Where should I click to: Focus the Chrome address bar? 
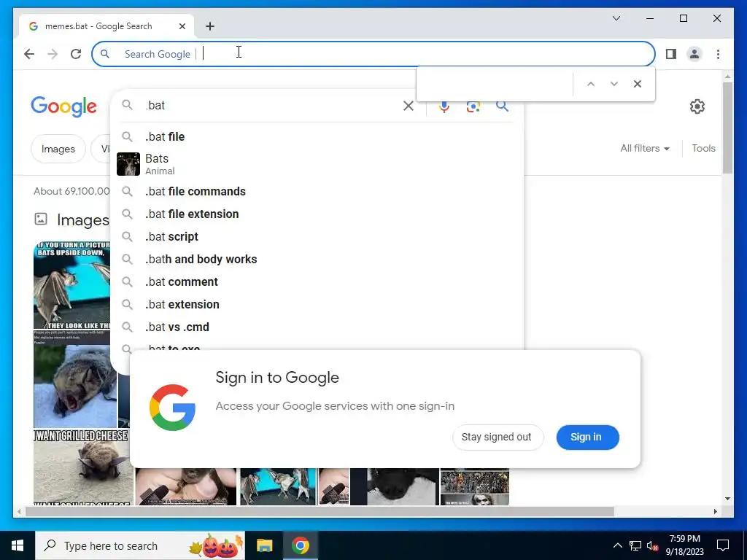click(373, 54)
